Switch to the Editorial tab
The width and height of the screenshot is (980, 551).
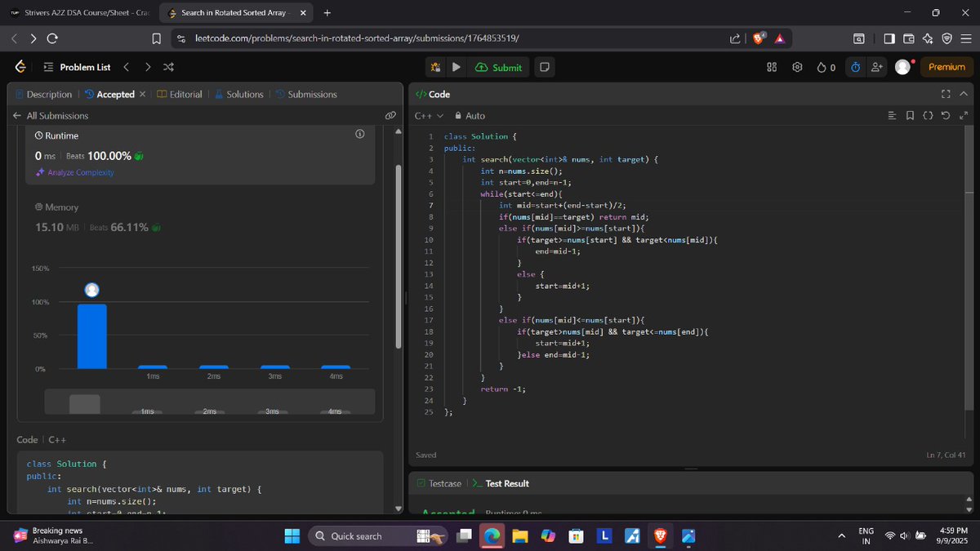tap(180, 95)
